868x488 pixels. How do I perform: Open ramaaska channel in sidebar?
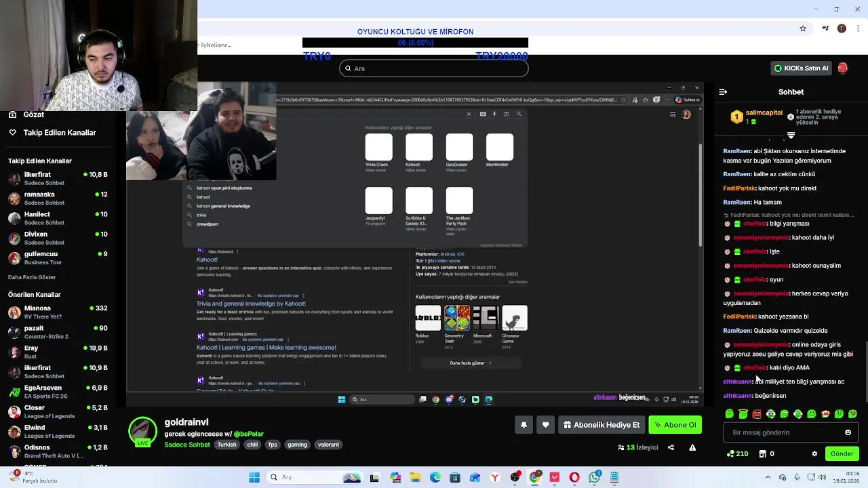tap(58, 199)
